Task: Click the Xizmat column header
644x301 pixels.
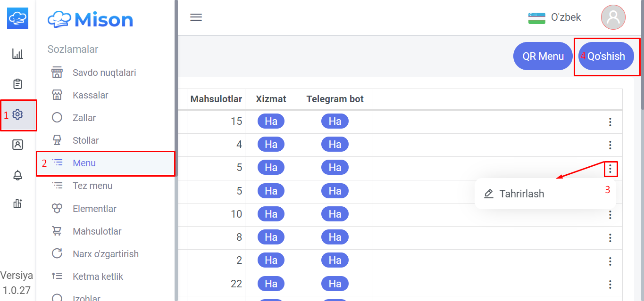Action: [271, 99]
